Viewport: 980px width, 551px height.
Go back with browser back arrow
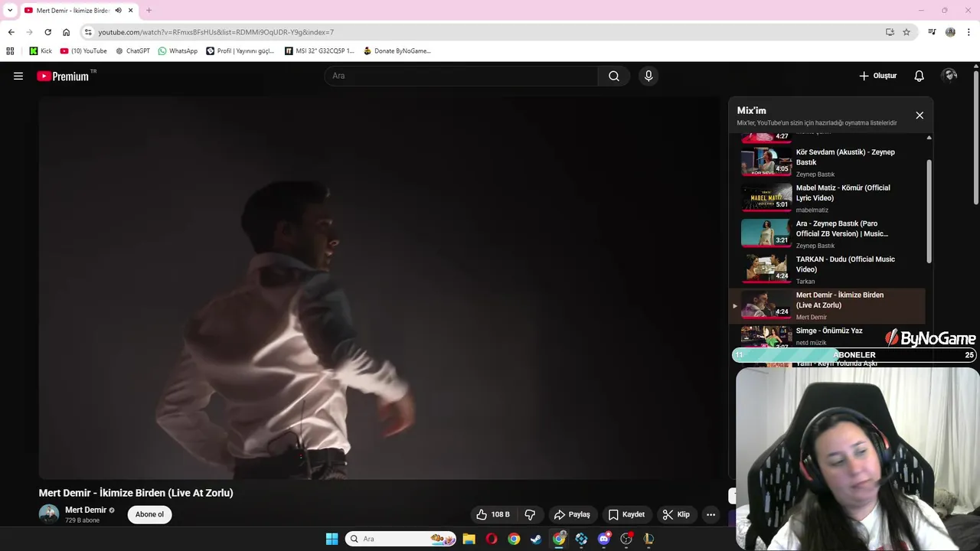[x=11, y=32]
